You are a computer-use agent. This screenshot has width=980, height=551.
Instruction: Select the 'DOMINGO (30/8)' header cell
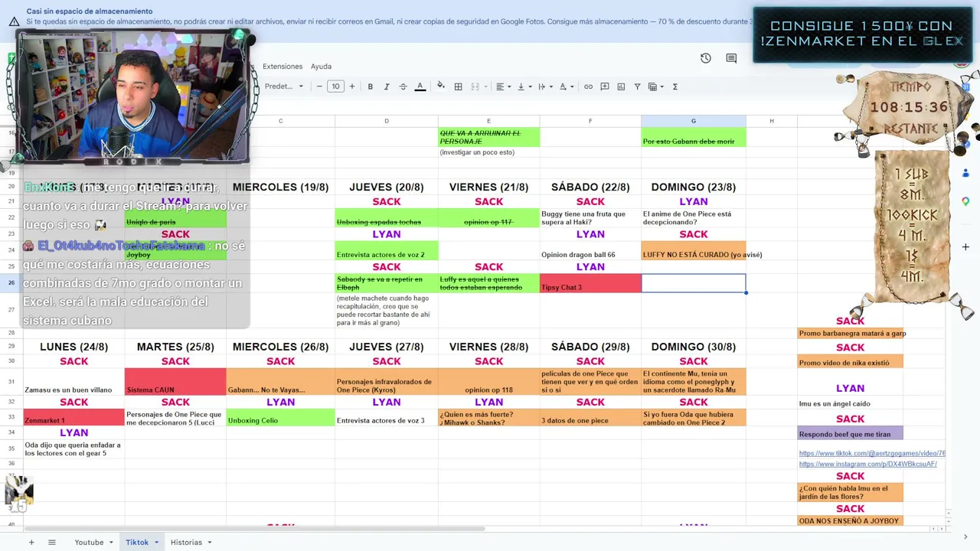[694, 347]
